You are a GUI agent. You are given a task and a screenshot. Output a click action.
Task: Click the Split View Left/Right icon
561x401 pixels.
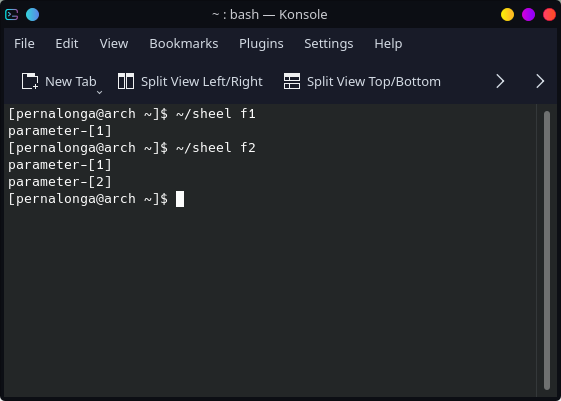click(126, 81)
